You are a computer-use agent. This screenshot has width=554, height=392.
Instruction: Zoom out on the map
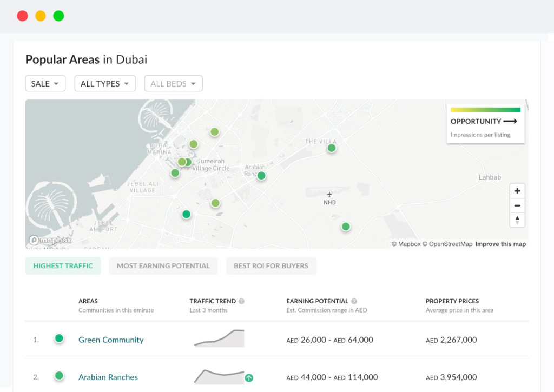tap(517, 205)
